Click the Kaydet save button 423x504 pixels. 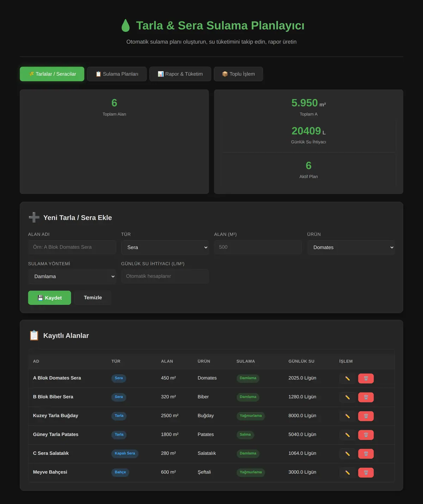click(50, 298)
